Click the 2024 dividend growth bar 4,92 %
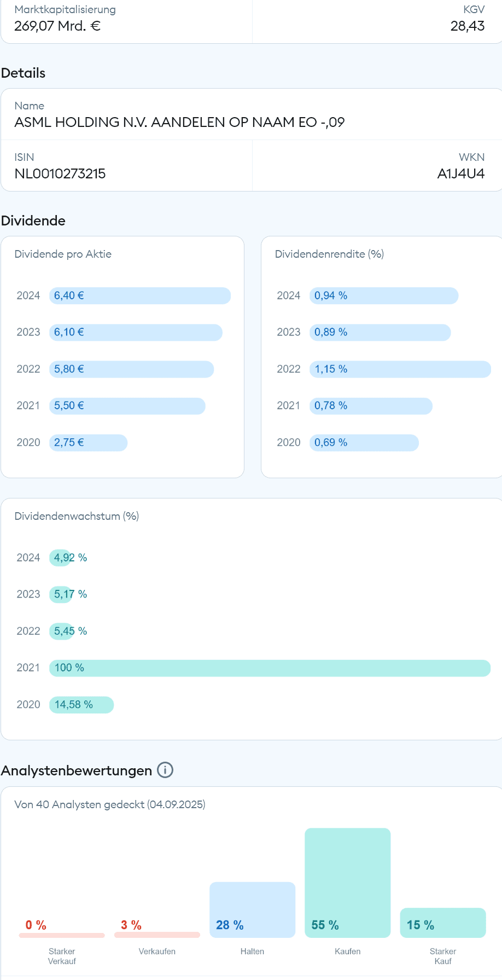The height and width of the screenshot is (980, 502). [x=60, y=558]
